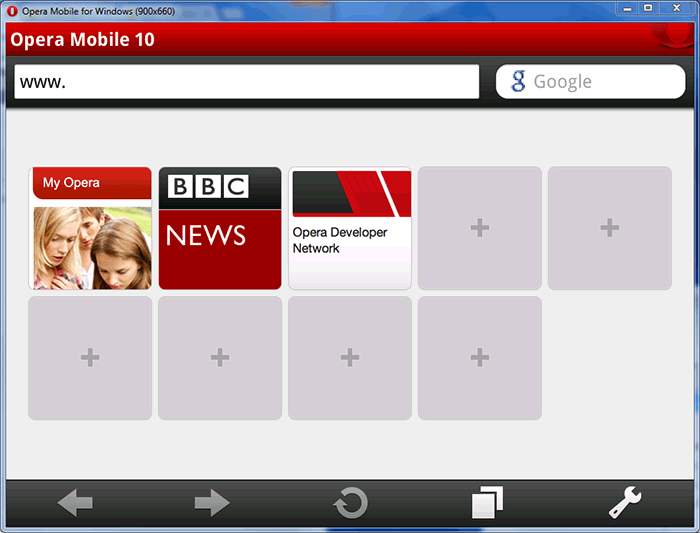Open the BBC News speed dial

coord(220,228)
